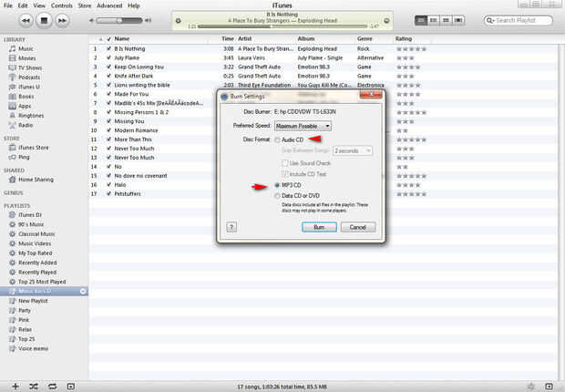Adjust the volume slider knob
The image size is (565, 392).
pos(119,21)
